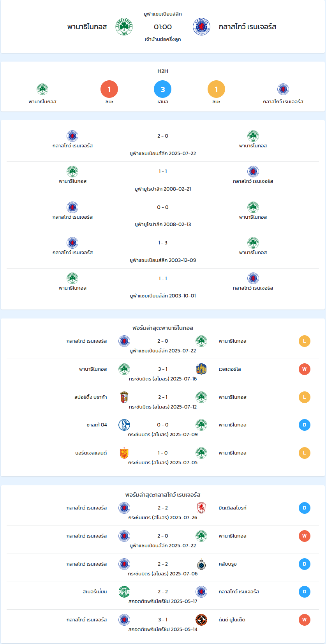Click the Club Brugge logo
The image size is (326, 644).
click(x=201, y=564)
